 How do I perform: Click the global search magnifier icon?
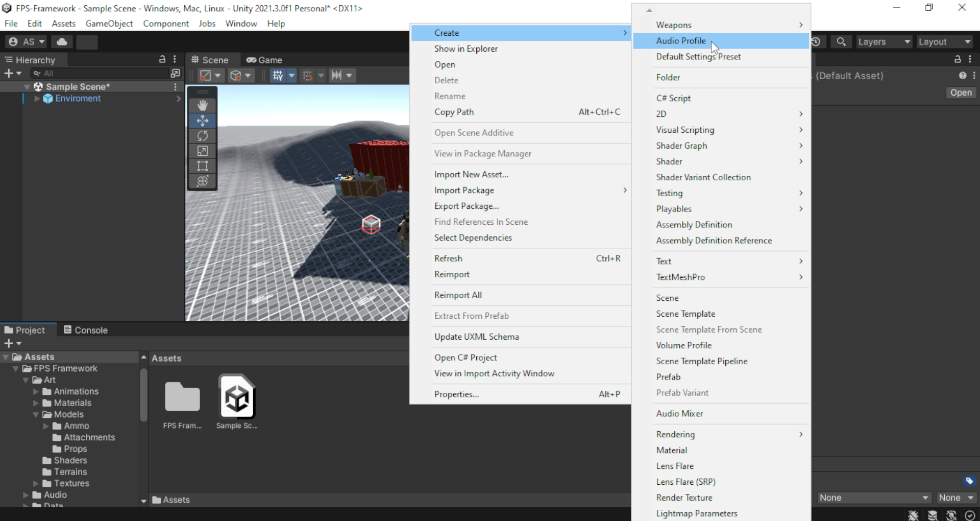[x=841, y=42]
